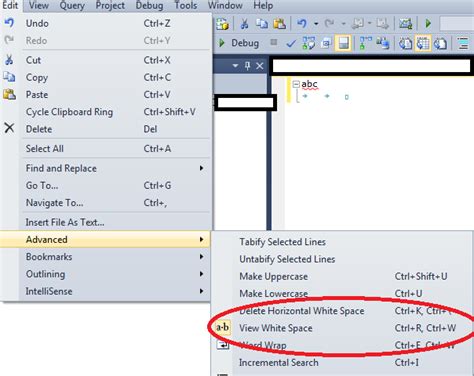The height and width of the screenshot is (376, 474).
Task: Open the Undo history dropdown arrow
Action: [x=316, y=24]
